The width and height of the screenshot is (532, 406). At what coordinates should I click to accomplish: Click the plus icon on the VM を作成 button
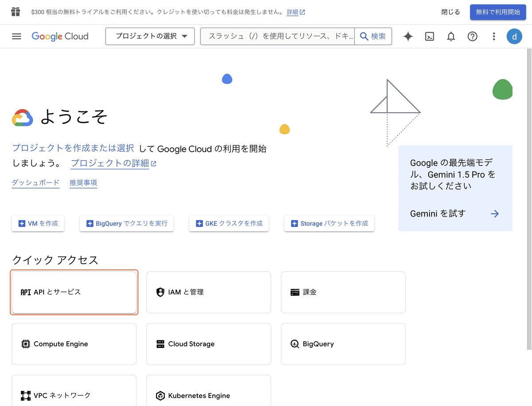tap(22, 224)
